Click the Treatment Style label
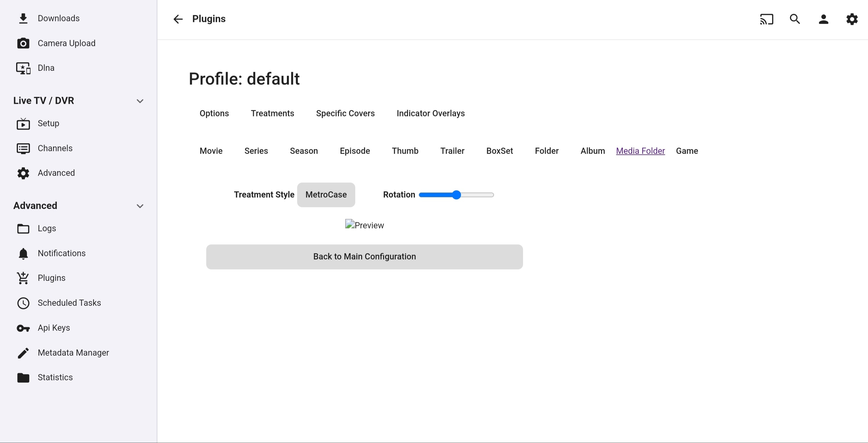 point(264,195)
